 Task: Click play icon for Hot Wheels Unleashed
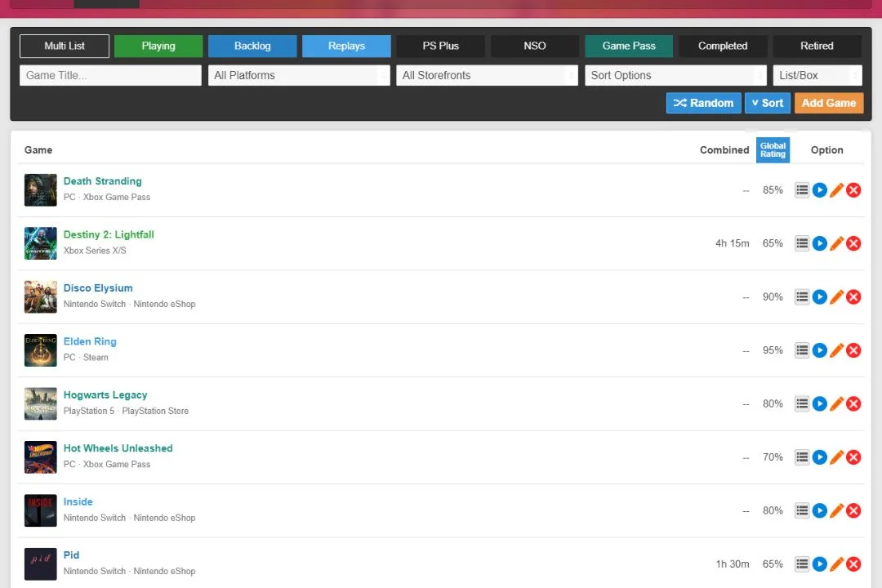(x=820, y=457)
